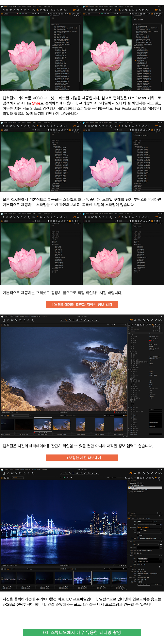This screenshot has width=164, height=644.
Task: Toggle the JPEG sRGB recipe checkbox
Action: (x=129, y=488)
